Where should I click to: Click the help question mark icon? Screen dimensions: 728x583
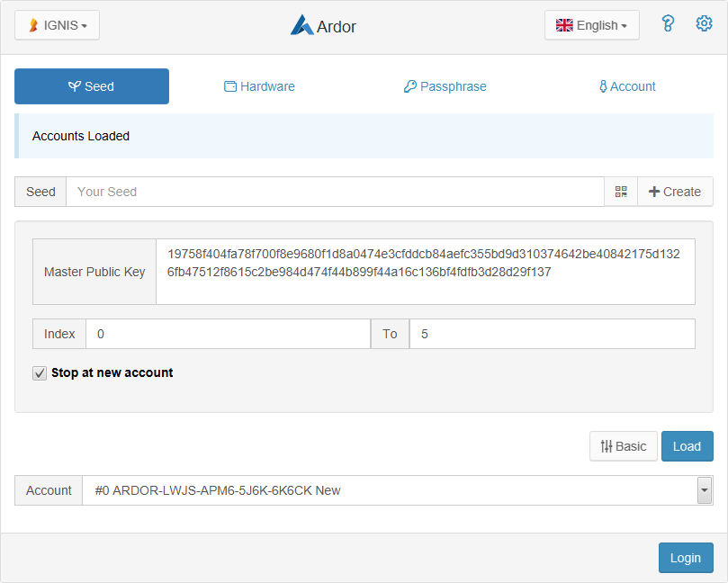pos(668,24)
